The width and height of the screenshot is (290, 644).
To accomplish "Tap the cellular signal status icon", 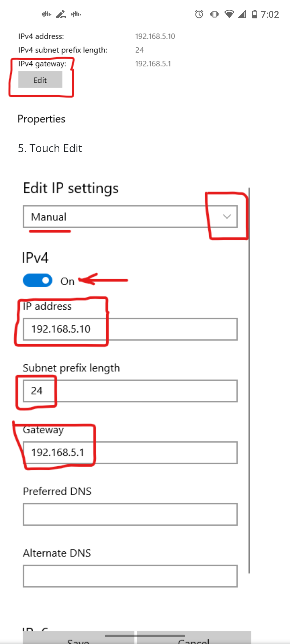I will pyautogui.click(x=242, y=14).
